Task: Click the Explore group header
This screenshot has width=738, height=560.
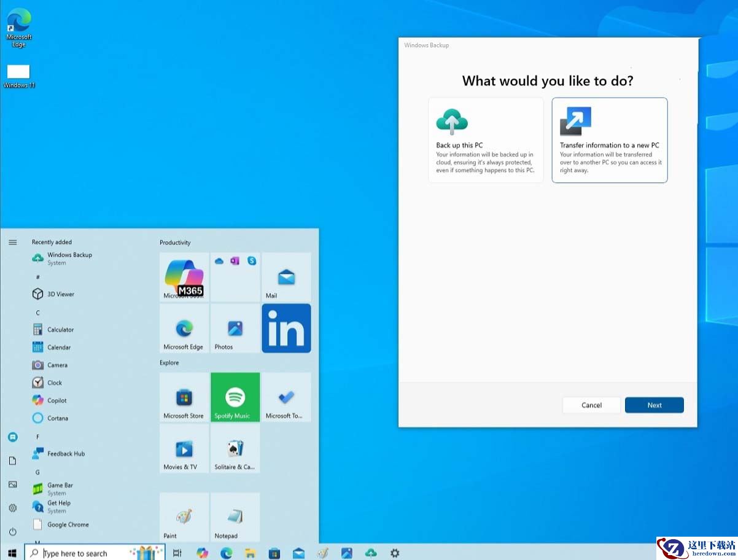Action: [169, 363]
